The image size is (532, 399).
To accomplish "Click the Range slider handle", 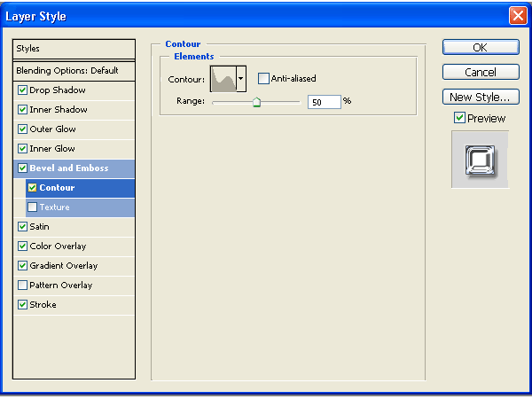I will [256, 102].
